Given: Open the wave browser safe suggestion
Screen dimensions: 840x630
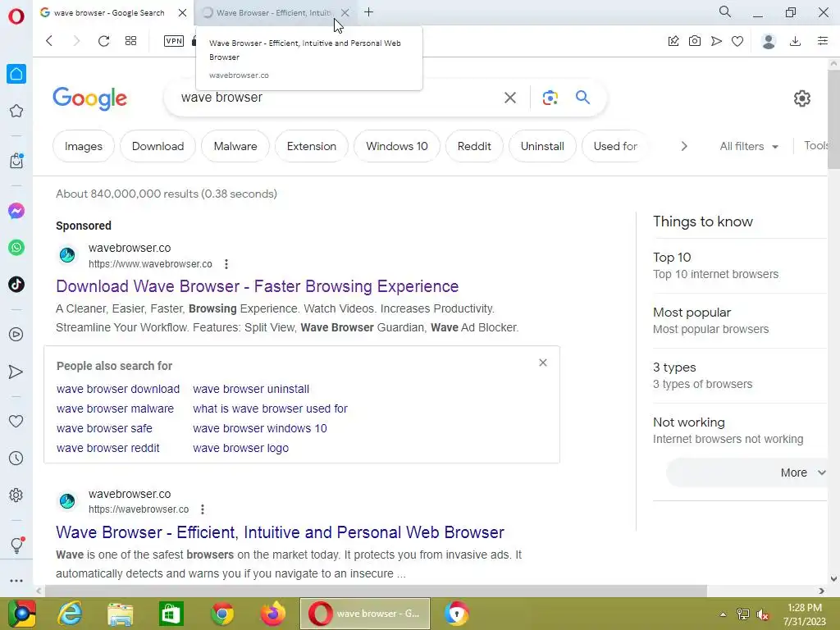Looking at the screenshot, I should point(104,428).
